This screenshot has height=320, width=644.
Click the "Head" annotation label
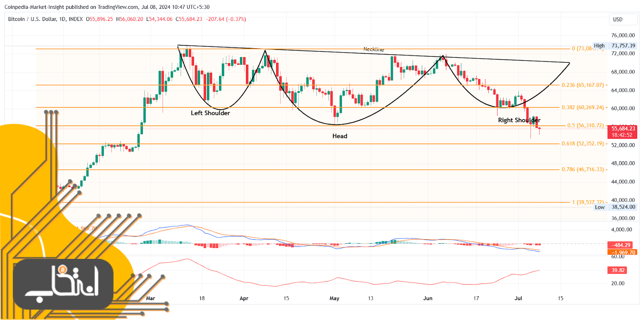pyautogui.click(x=340, y=136)
